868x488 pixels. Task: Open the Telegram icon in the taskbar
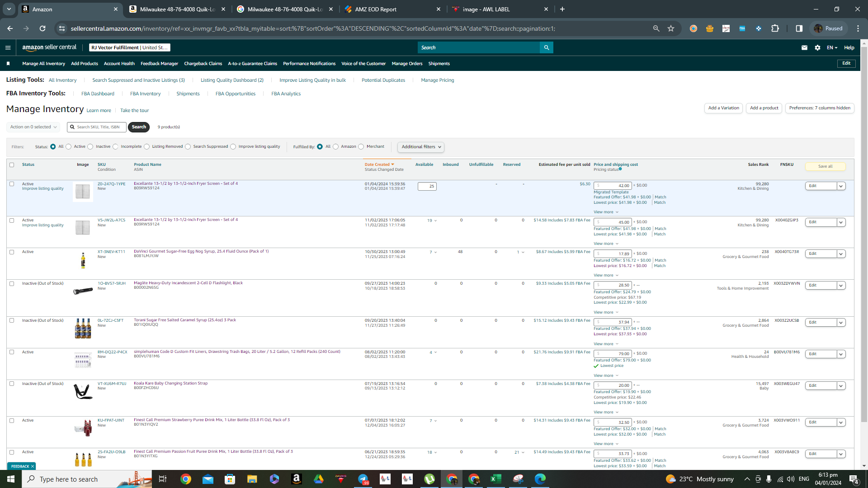[363, 479]
